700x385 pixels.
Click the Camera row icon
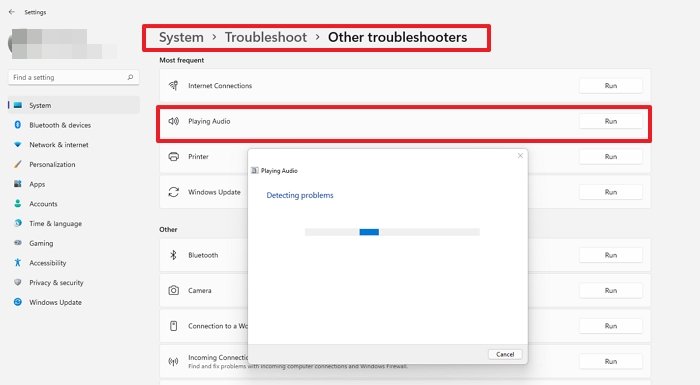point(173,290)
